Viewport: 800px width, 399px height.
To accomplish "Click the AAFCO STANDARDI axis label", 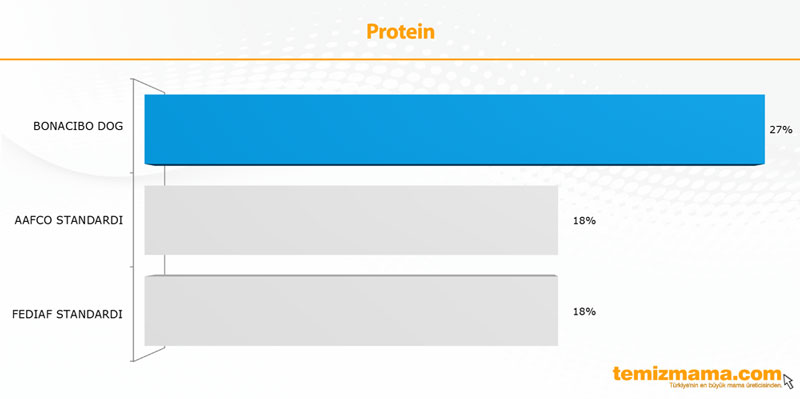I will click(x=69, y=221).
